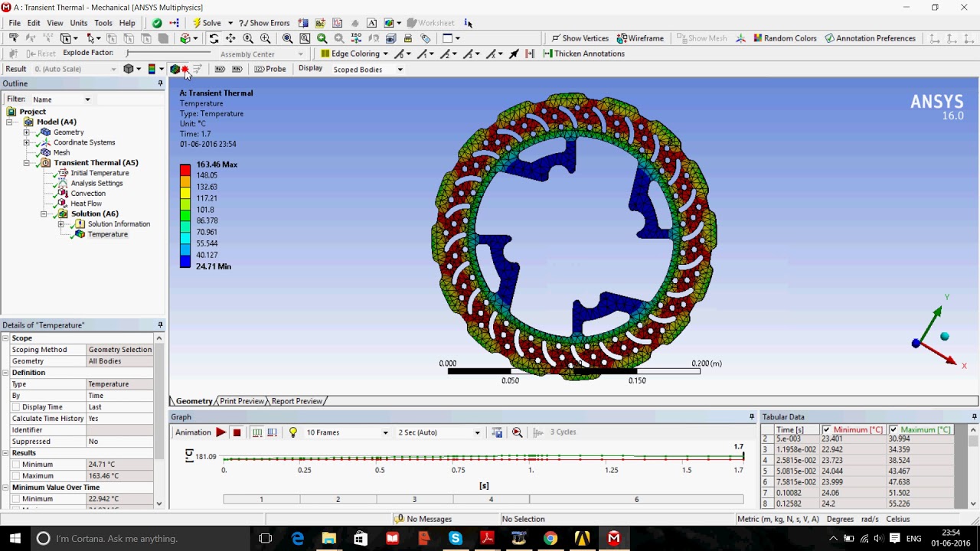The height and width of the screenshot is (551, 980).
Task: Toggle the Maximum [°C] column checkbox
Action: 893,430
